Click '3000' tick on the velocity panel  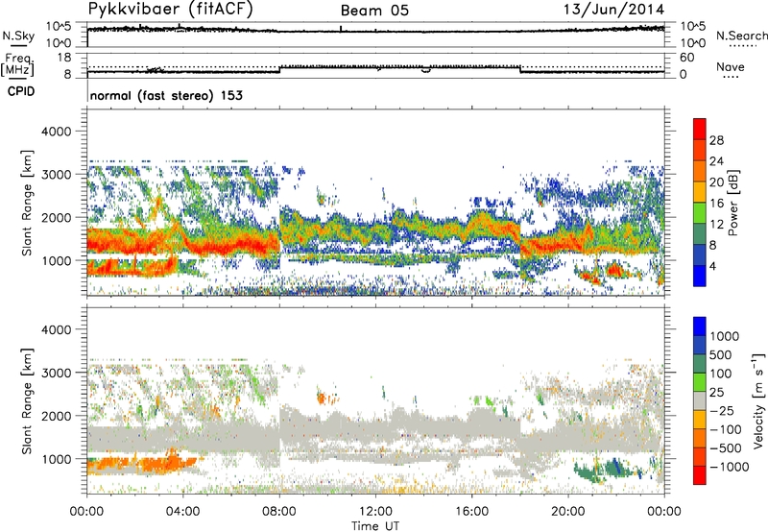[x=56, y=373]
